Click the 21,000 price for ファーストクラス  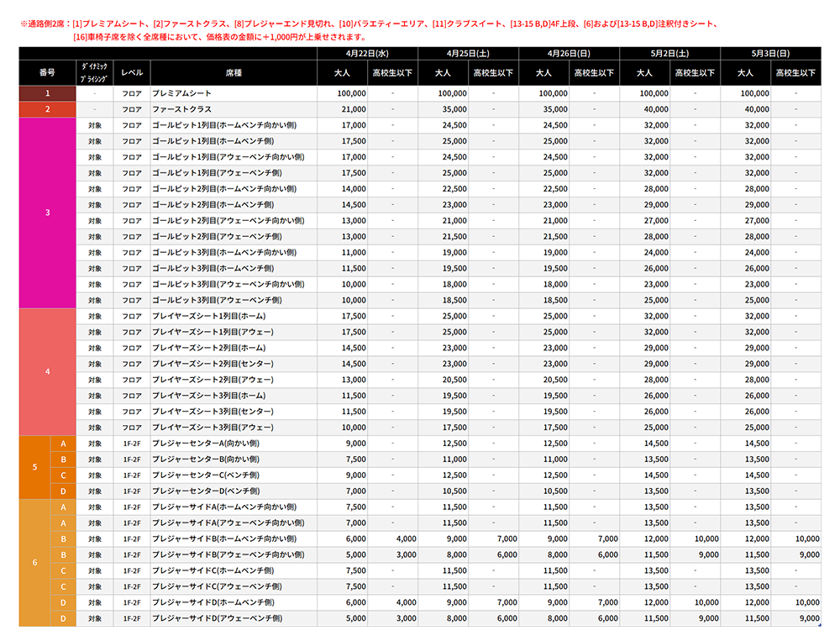click(x=354, y=109)
